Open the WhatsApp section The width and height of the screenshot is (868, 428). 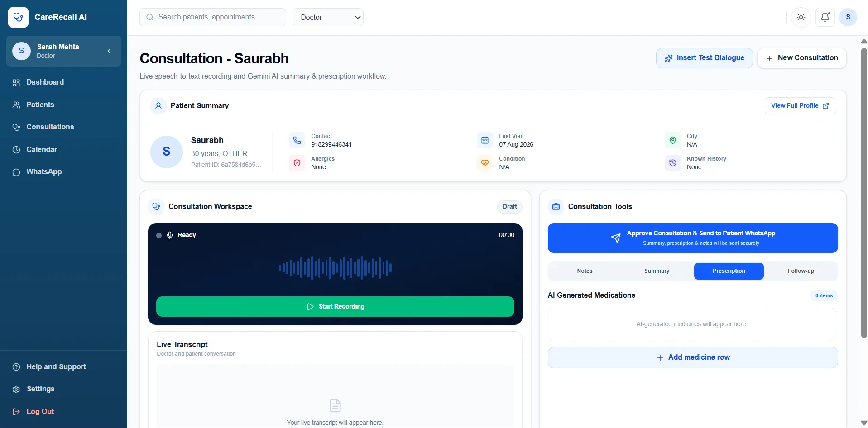44,171
